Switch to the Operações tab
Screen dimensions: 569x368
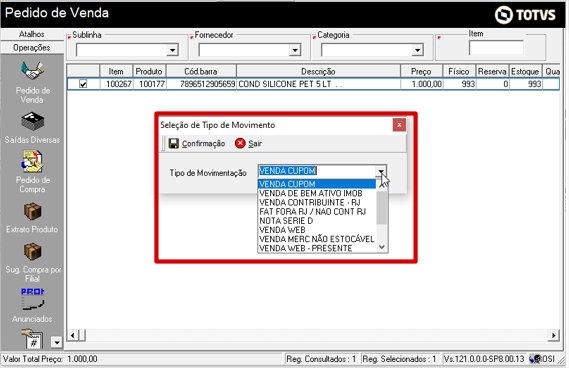coord(32,48)
